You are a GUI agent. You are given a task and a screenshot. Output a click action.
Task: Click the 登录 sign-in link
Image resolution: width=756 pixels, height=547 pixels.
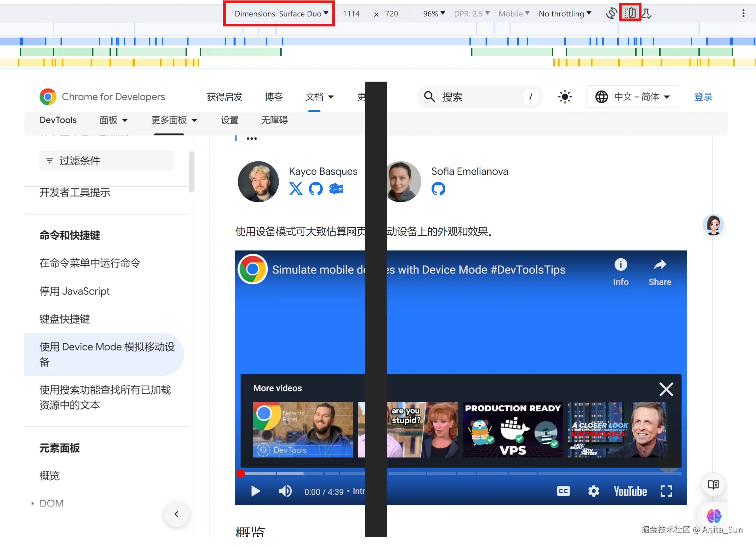(703, 97)
